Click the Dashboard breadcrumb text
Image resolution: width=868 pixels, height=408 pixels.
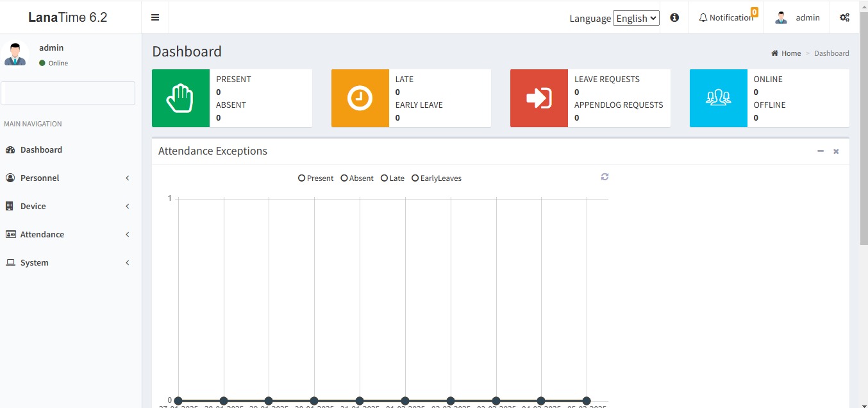pyautogui.click(x=831, y=53)
